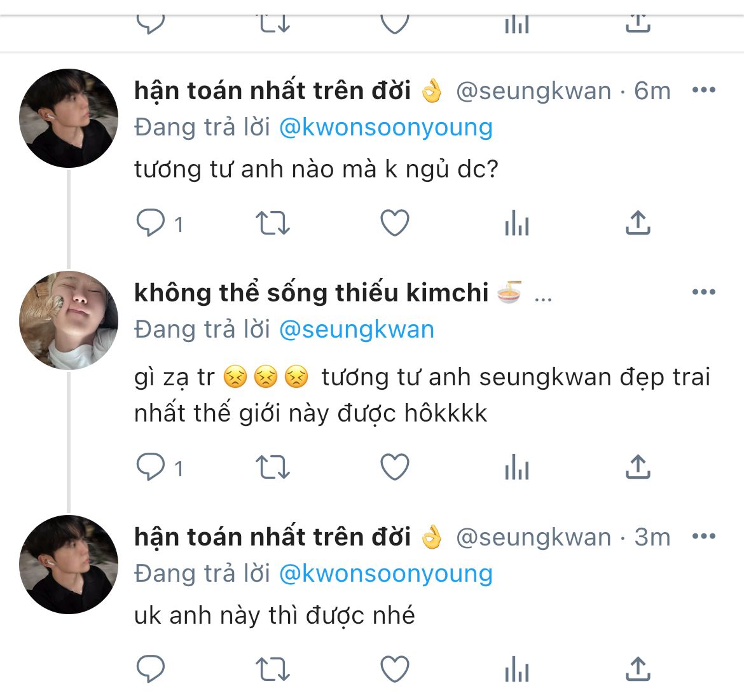View analytics for "tương tư anh nào" tweet
Screen dimensions: 744x700
[516, 223]
